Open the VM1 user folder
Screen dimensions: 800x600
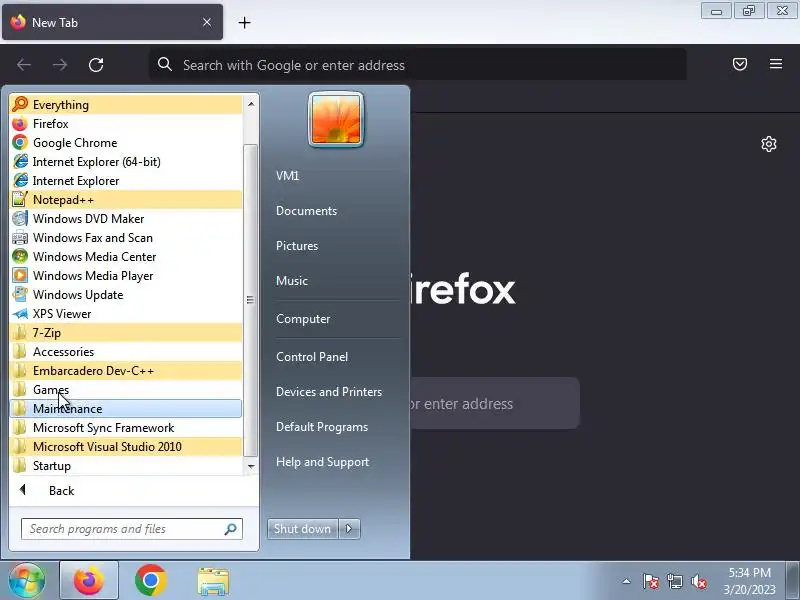[x=287, y=176]
